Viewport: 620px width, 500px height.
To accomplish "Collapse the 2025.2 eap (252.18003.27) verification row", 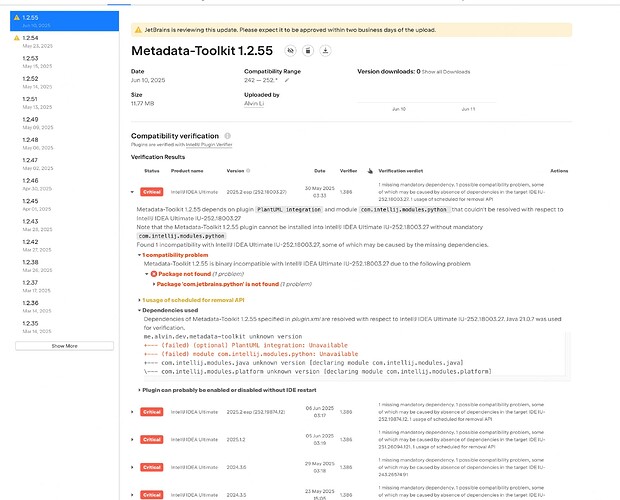I will click(x=132, y=192).
